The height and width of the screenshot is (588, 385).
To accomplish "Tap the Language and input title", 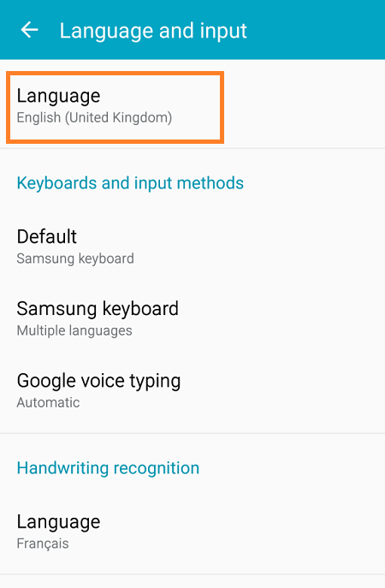I will coord(153,31).
